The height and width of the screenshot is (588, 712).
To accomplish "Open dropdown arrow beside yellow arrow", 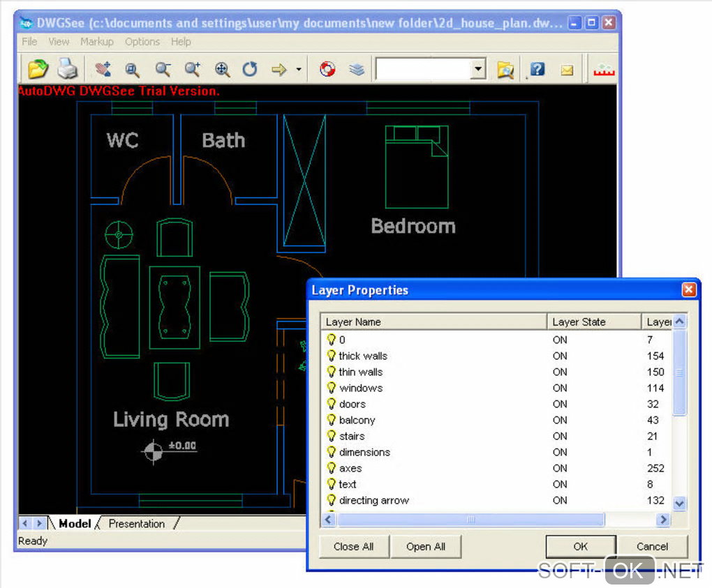I will click(x=298, y=70).
